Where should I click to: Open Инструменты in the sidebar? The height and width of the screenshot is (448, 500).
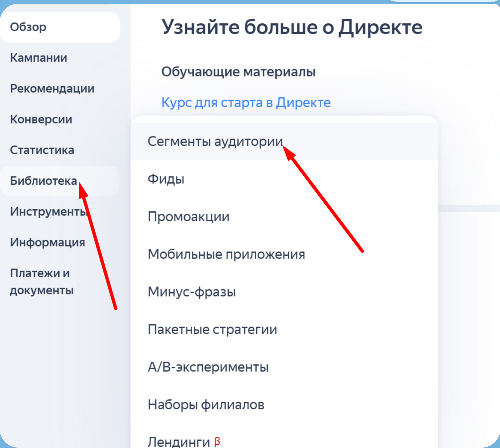[x=49, y=211]
